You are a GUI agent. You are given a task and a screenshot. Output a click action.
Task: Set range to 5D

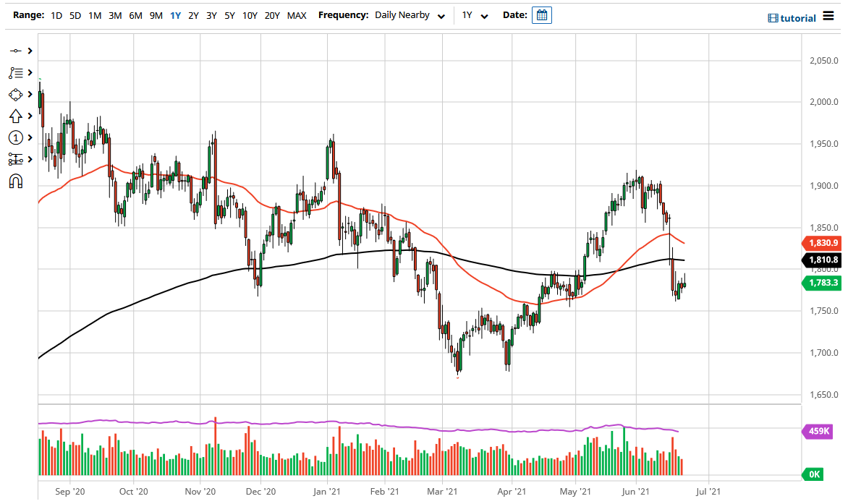point(75,16)
